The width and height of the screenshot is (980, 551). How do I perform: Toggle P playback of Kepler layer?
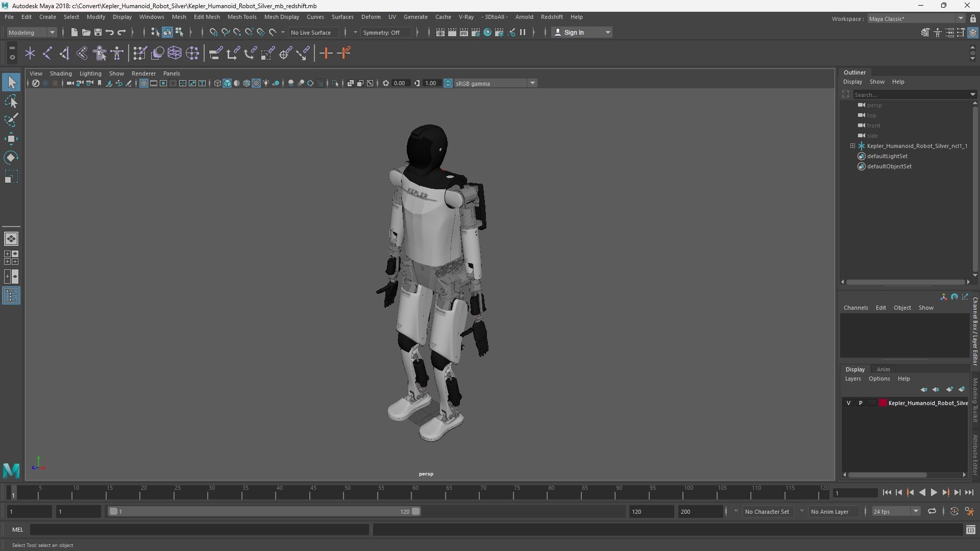(861, 403)
